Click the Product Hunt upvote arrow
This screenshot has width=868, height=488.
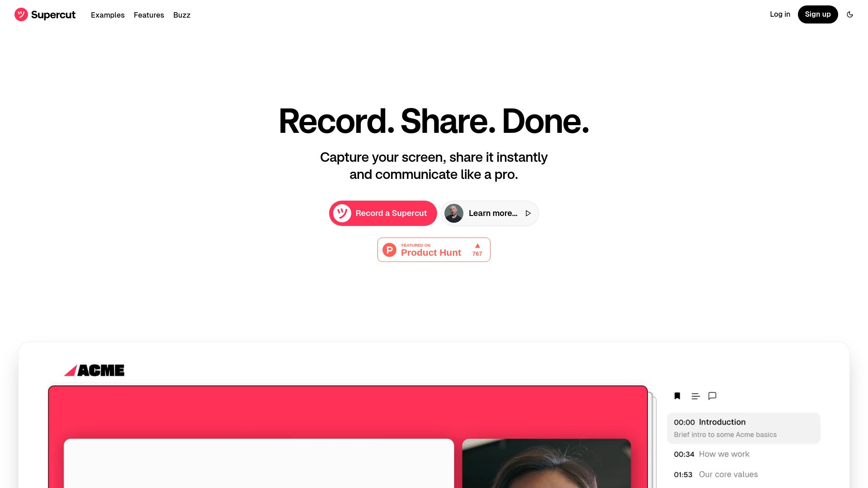(x=477, y=246)
